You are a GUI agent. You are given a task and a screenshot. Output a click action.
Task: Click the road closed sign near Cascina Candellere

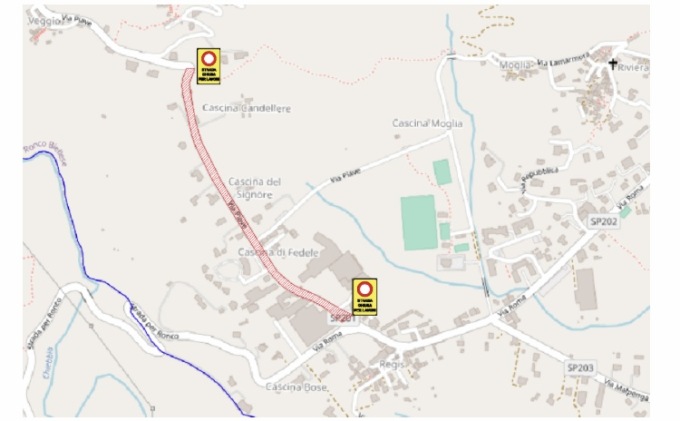point(209,66)
